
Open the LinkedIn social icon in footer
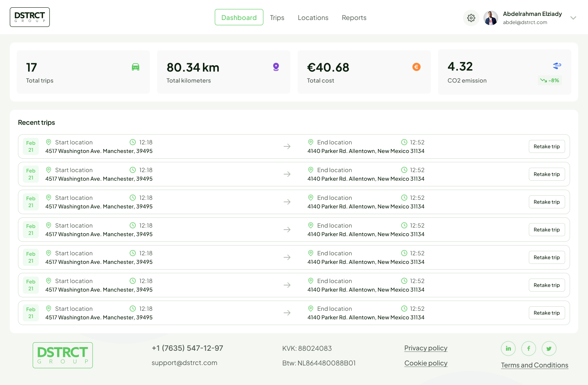(508, 348)
